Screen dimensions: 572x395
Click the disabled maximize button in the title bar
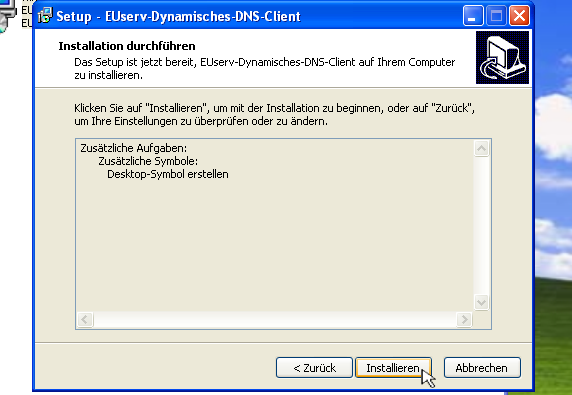click(496, 16)
